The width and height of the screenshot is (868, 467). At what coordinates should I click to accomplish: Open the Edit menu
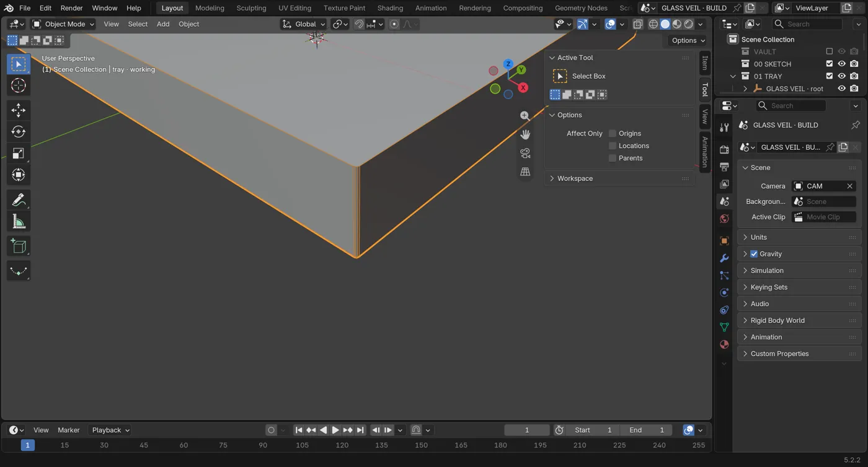click(45, 8)
